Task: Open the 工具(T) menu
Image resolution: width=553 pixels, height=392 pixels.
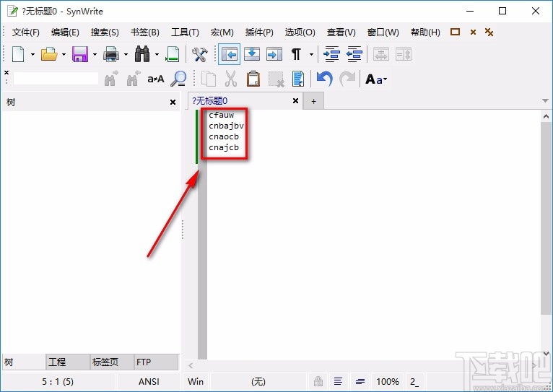Action: (185, 32)
